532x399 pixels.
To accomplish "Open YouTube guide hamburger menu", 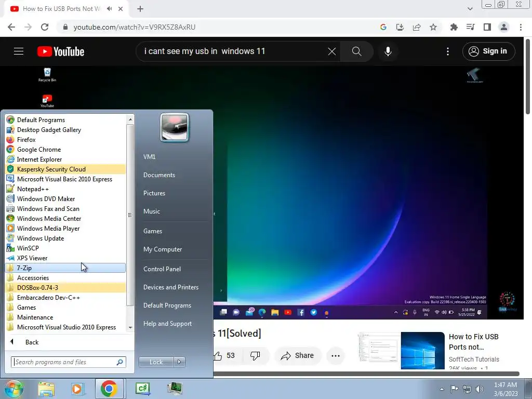I will click(19, 51).
